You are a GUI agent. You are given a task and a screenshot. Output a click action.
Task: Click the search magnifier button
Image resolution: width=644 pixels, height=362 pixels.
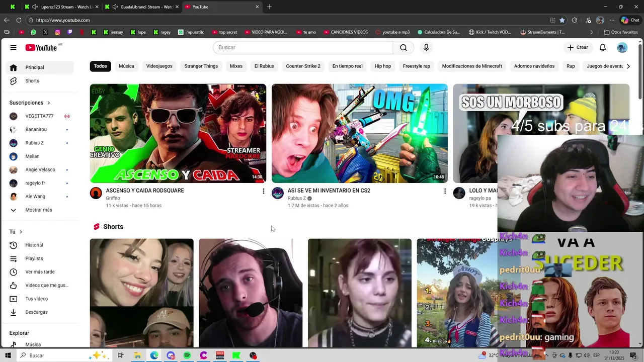[404, 47]
